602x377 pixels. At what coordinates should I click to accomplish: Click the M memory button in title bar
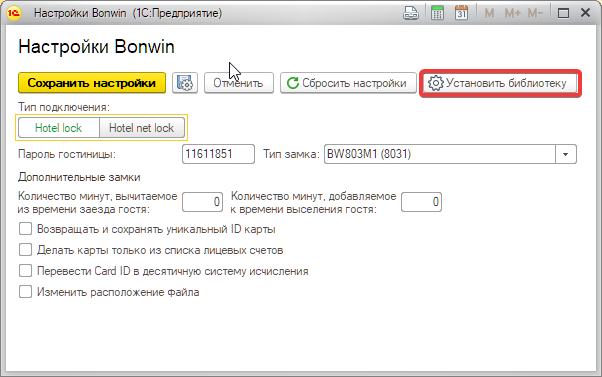tap(489, 13)
